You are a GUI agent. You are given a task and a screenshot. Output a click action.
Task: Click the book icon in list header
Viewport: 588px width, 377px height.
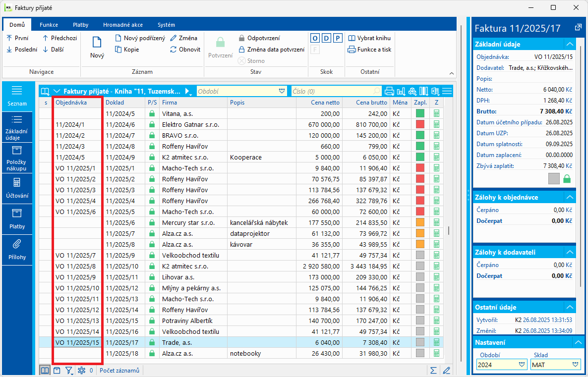pyautogui.click(x=45, y=91)
